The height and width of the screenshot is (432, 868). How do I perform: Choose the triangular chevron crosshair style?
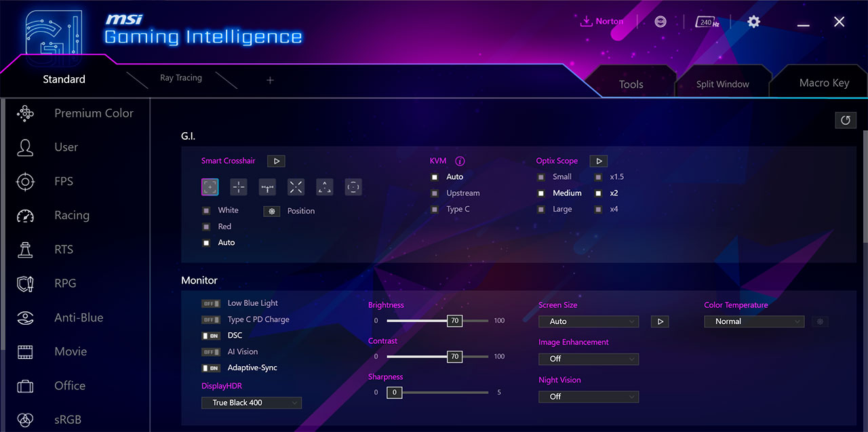coord(325,186)
